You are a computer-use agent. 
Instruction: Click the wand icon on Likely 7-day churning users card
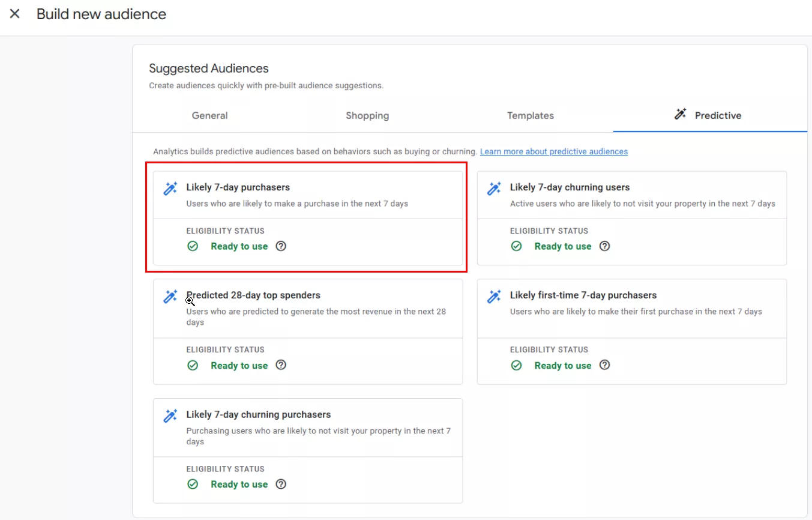[x=494, y=188]
